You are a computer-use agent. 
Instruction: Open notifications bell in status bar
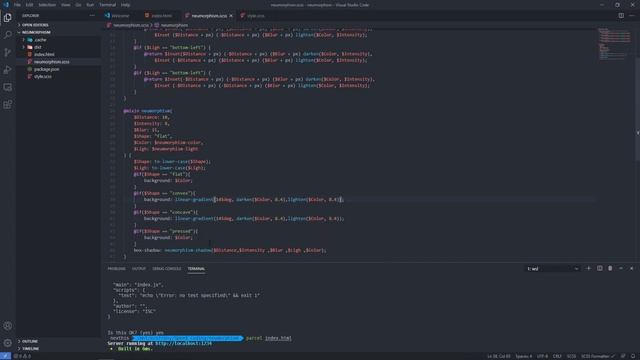click(633, 356)
